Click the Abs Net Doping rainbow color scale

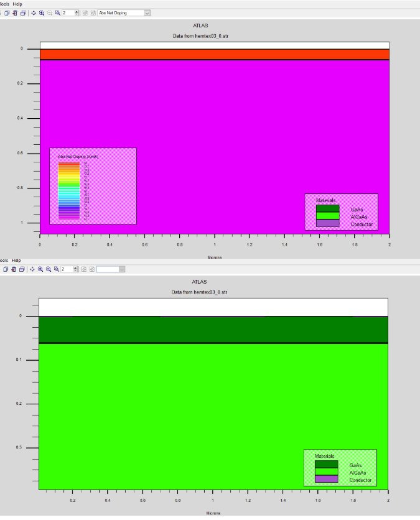(69, 191)
